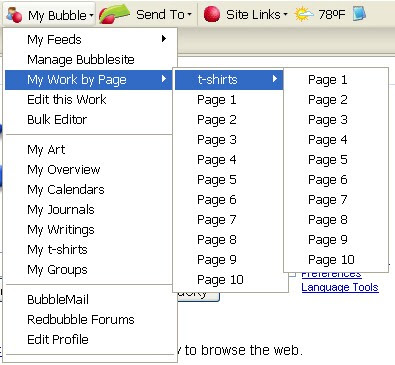Choose Page 8 in t-shirts submenu

[336, 220]
